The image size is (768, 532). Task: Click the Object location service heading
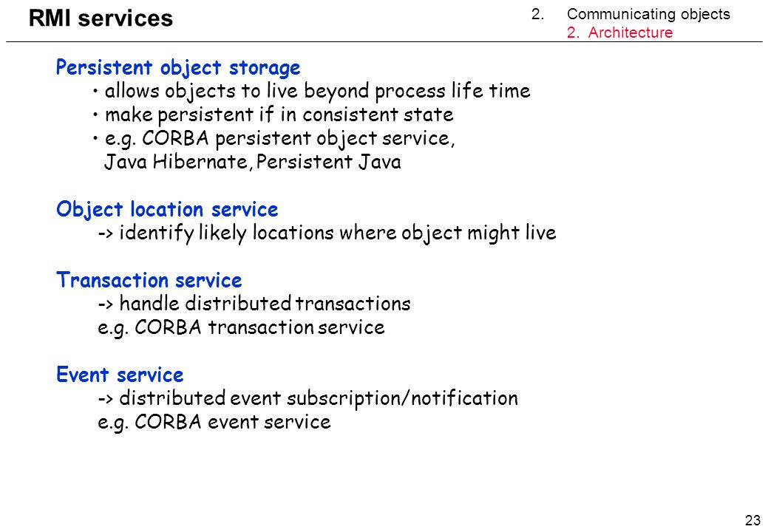(167, 209)
